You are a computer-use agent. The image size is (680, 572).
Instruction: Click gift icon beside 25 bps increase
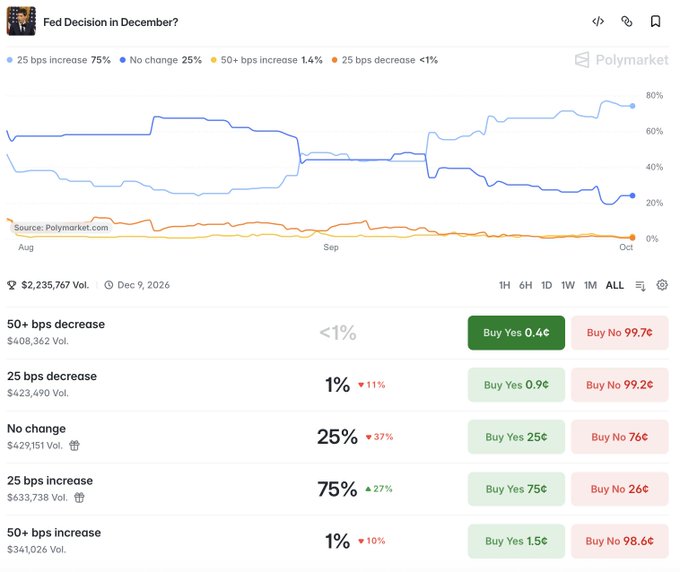tap(79, 497)
